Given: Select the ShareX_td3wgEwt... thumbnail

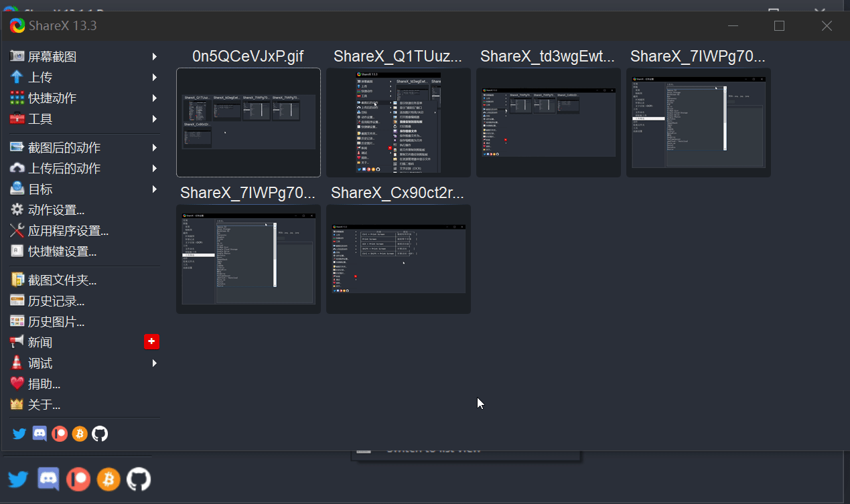Looking at the screenshot, I should pos(549,122).
